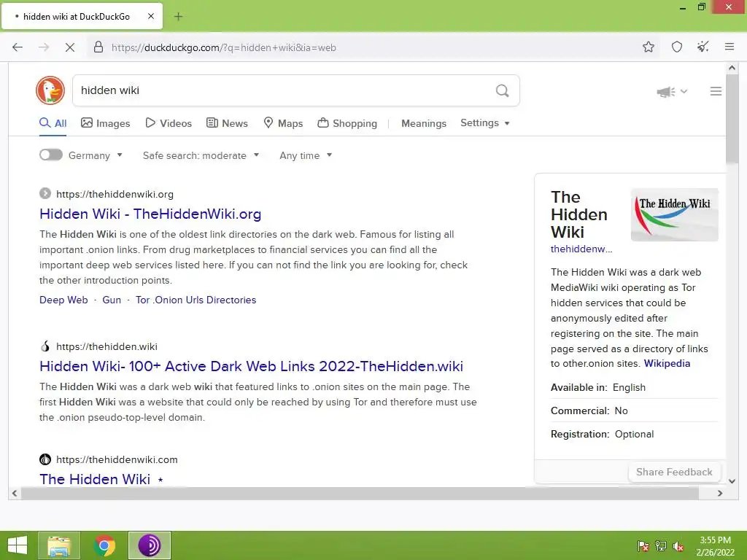Click the Action Center flag icon
Viewport: 747px width, 560px height.
coord(643,546)
